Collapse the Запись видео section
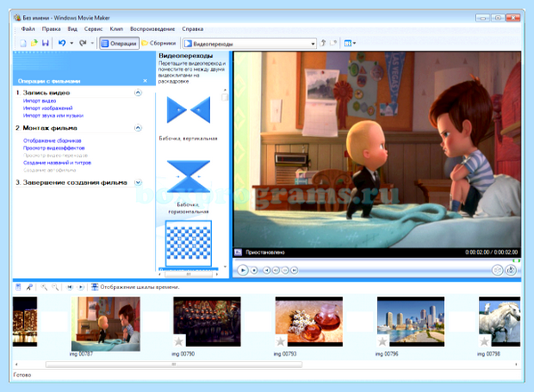 click(138, 92)
